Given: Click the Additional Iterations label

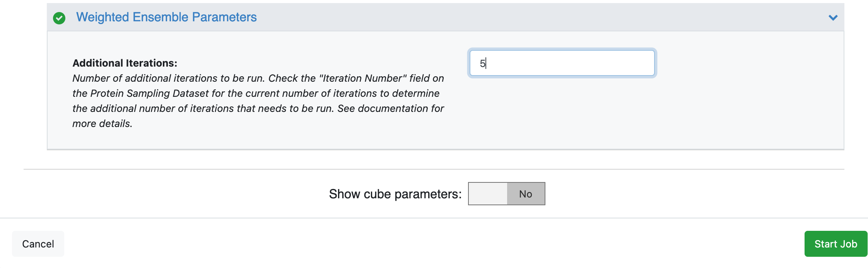Looking at the screenshot, I should tap(125, 63).
